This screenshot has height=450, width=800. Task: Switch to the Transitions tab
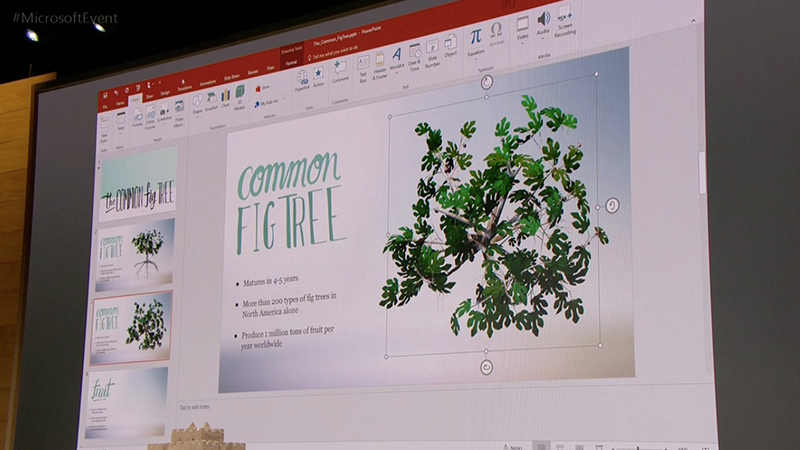(x=185, y=88)
